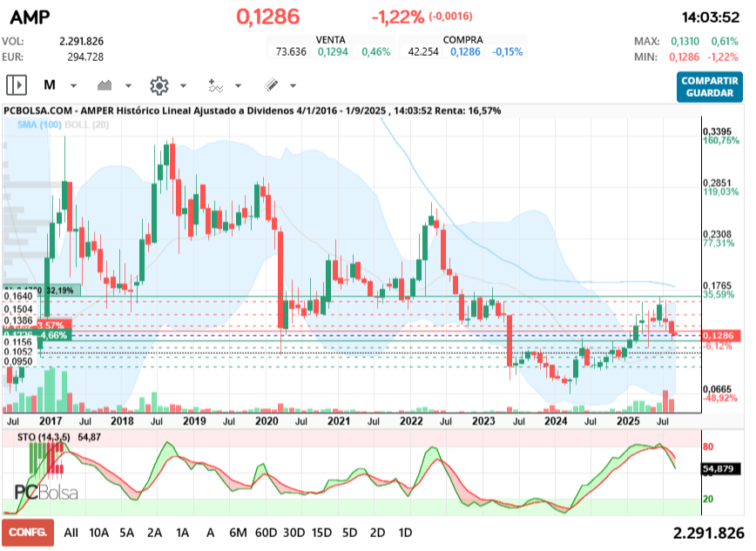The width and height of the screenshot is (756, 551).
Task: Click the COMPARTIR GUARDAR button
Action: 709,87
